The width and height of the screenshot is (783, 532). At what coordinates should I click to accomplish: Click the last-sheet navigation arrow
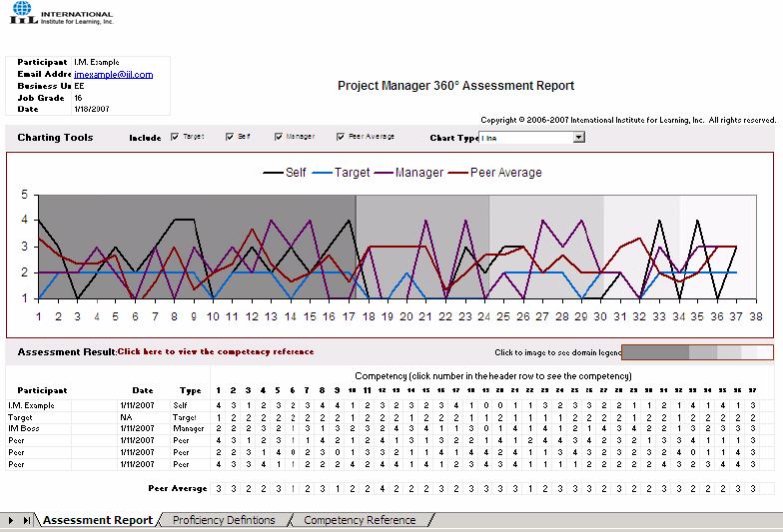27,520
